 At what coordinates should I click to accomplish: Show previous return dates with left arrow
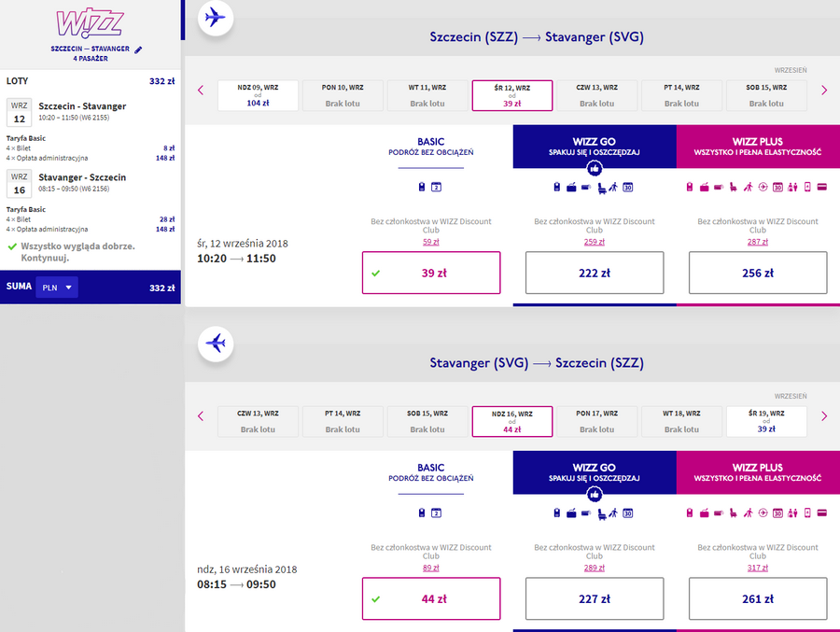[x=201, y=416]
